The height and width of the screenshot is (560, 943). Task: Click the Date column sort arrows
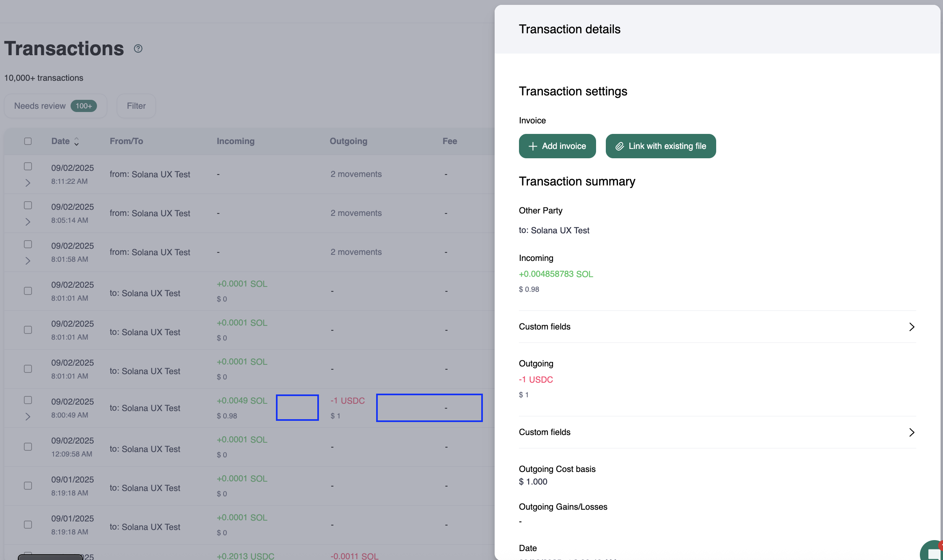(76, 141)
